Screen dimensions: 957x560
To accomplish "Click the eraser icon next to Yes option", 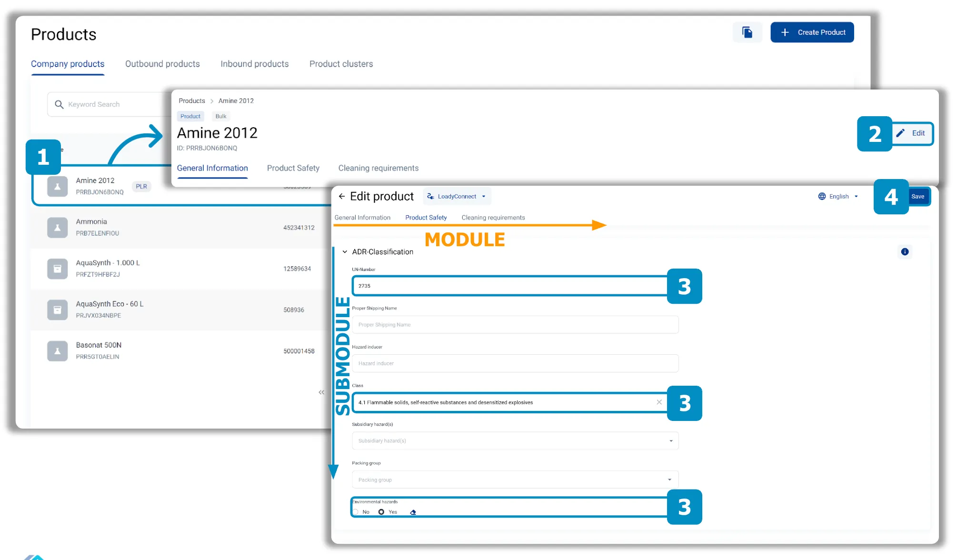I will click(x=413, y=512).
